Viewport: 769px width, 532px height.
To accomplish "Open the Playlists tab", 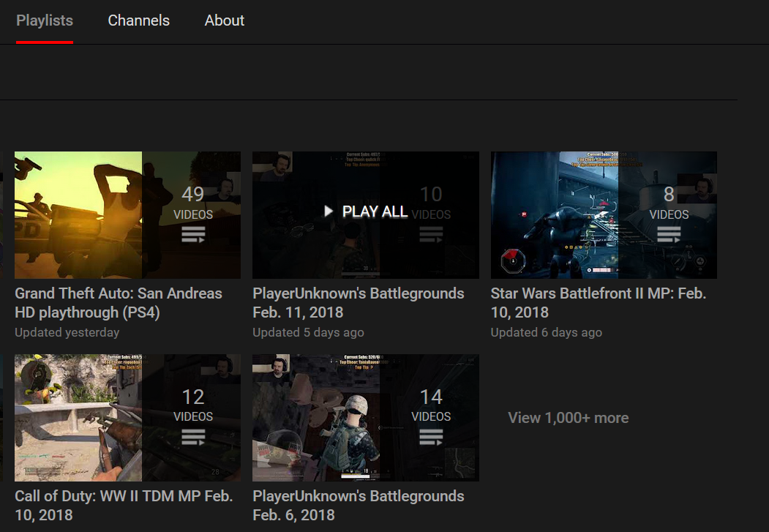I will [45, 20].
